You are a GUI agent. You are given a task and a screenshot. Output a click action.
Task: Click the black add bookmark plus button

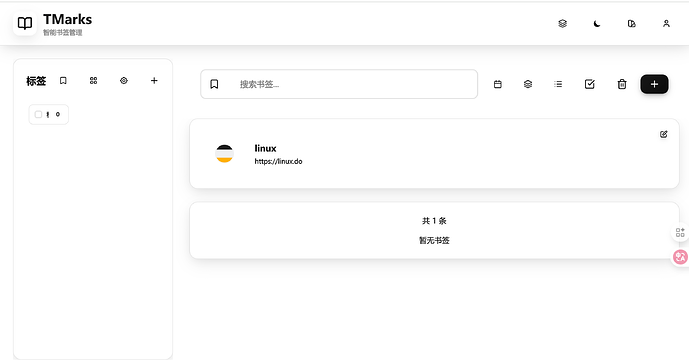point(654,84)
